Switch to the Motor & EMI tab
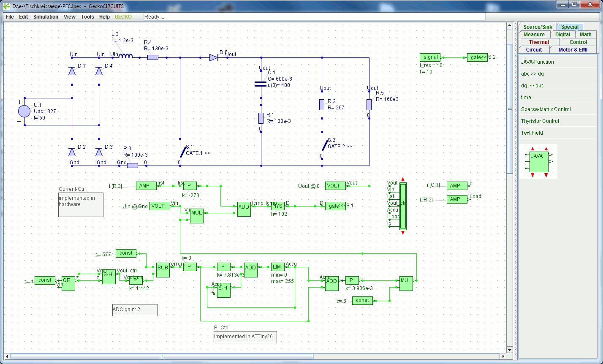 573,49
